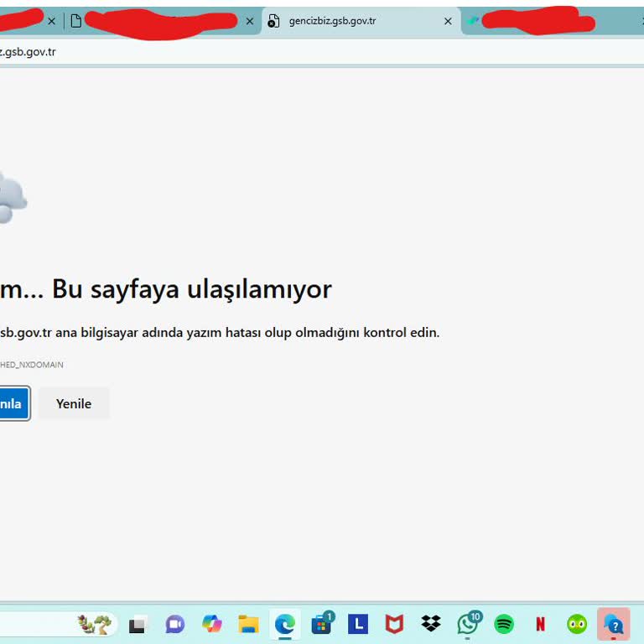Screen dimensions: 644x644
Task: Open Spotify from the taskbar
Action: [x=504, y=624]
